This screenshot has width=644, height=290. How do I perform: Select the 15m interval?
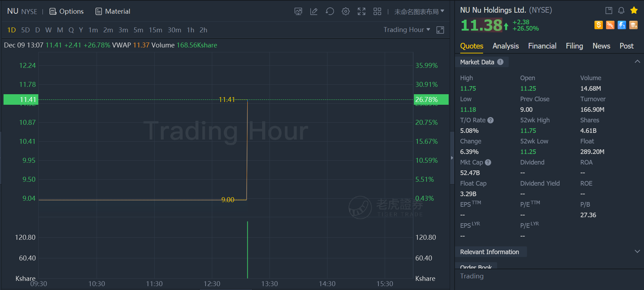[x=155, y=30]
